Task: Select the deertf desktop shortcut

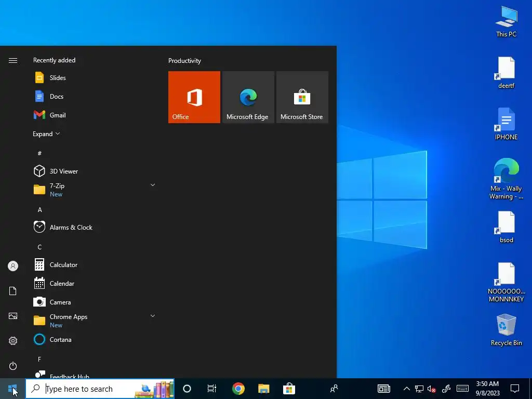Action: 506,73
